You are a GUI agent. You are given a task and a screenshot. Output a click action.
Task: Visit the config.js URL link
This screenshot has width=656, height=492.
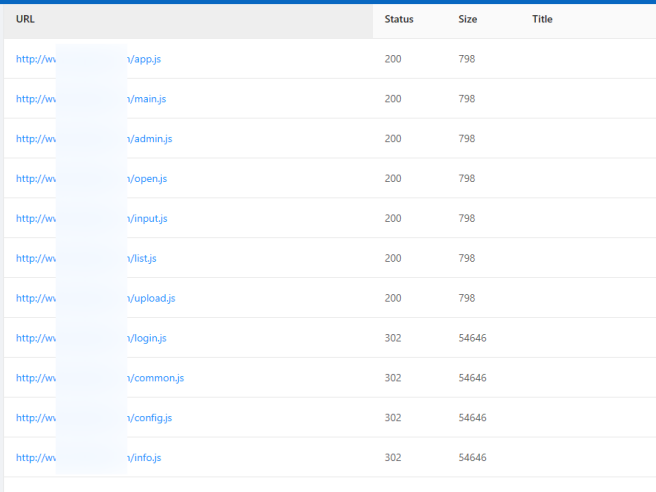click(x=94, y=418)
